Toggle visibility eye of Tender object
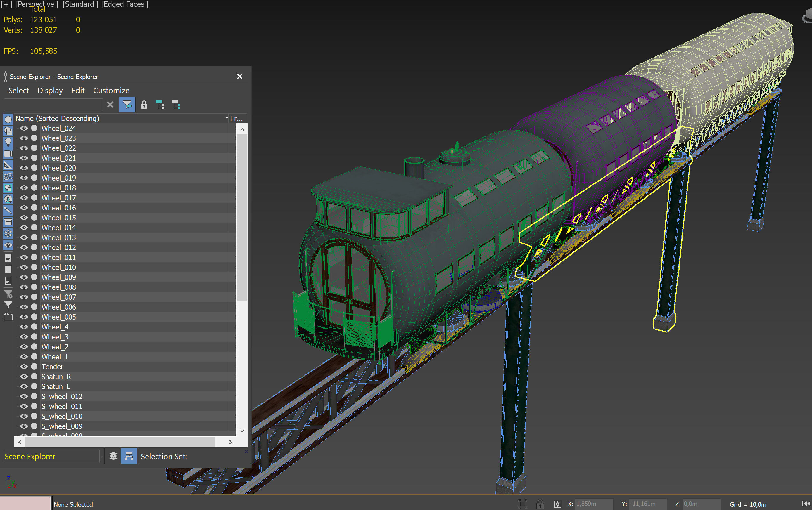This screenshot has width=812, height=510. click(x=24, y=366)
